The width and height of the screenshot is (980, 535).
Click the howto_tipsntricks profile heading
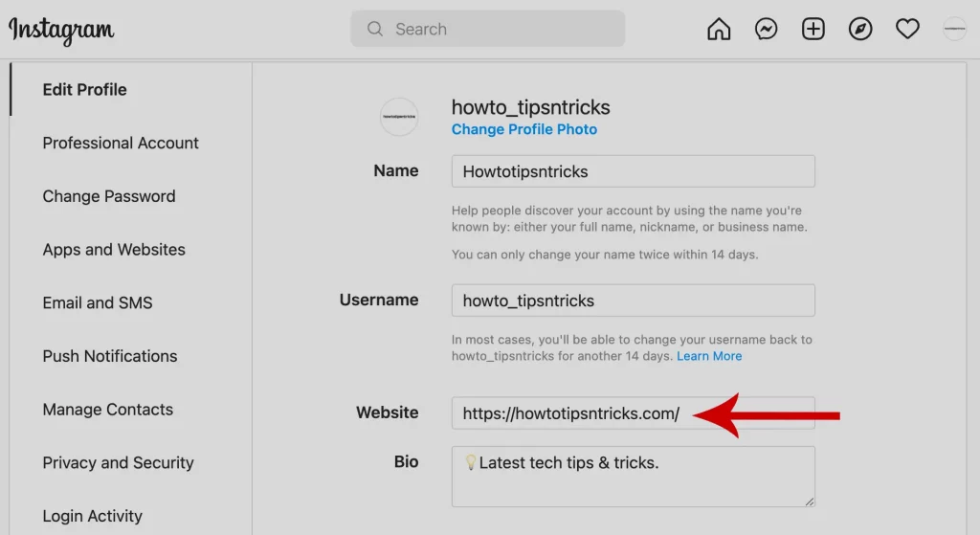point(530,107)
